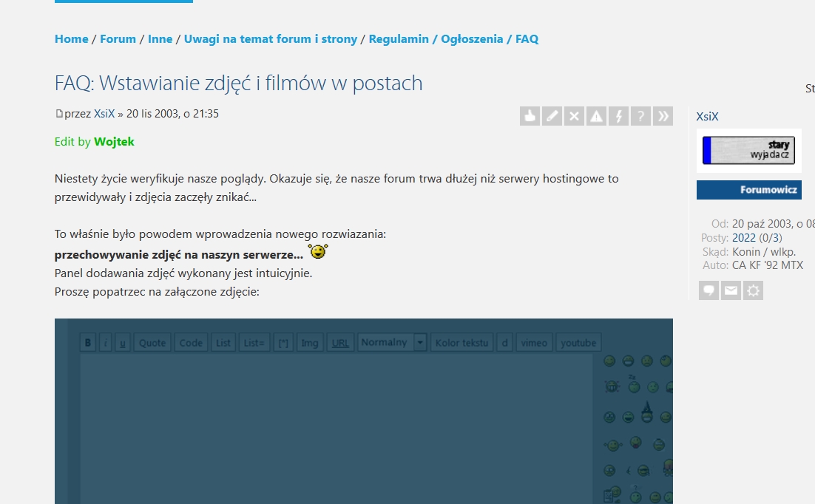Click the speech bubble icon under XsiX's profile
Viewport: 815px width, 504px height.
tap(709, 290)
